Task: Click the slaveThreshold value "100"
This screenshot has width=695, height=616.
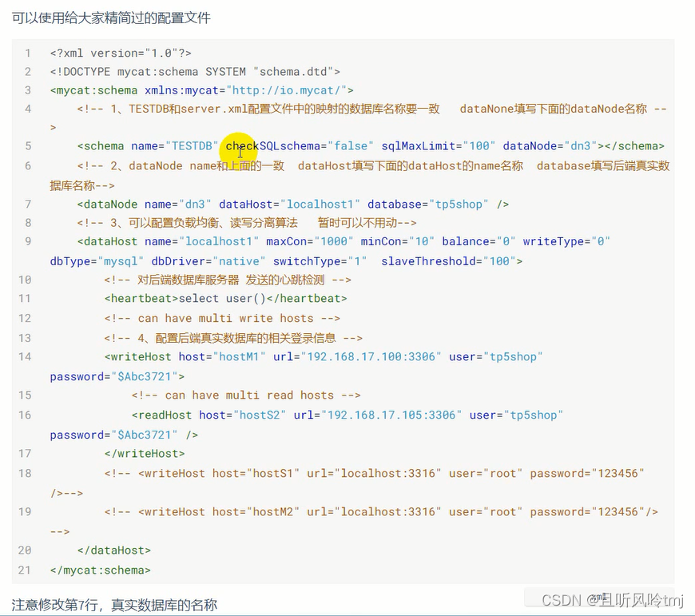Action: (x=498, y=260)
